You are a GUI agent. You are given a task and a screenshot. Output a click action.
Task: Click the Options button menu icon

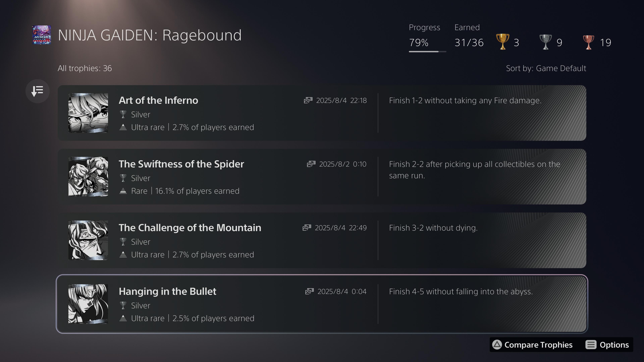pyautogui.click(x=591, y=345)
